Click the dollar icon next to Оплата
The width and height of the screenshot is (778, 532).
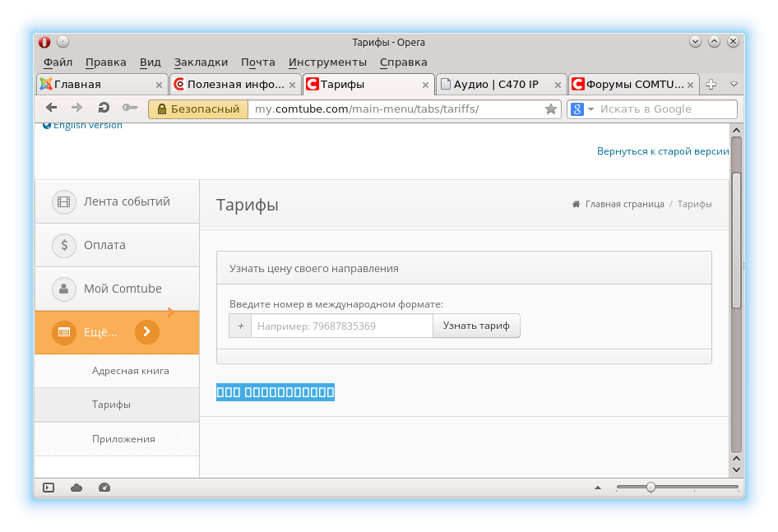pyautogui.click(x=64, y=245)
